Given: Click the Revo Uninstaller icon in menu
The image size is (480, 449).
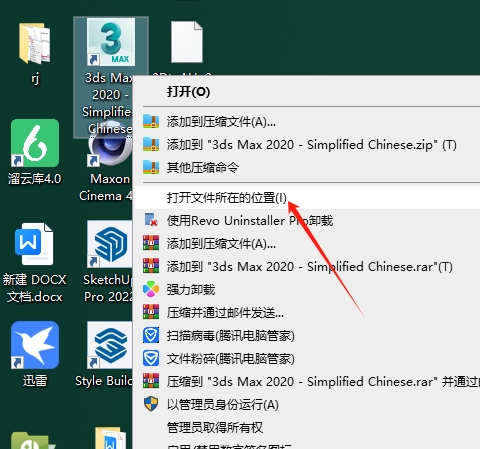Looking at the screenshot, I should tap(151, 220).
